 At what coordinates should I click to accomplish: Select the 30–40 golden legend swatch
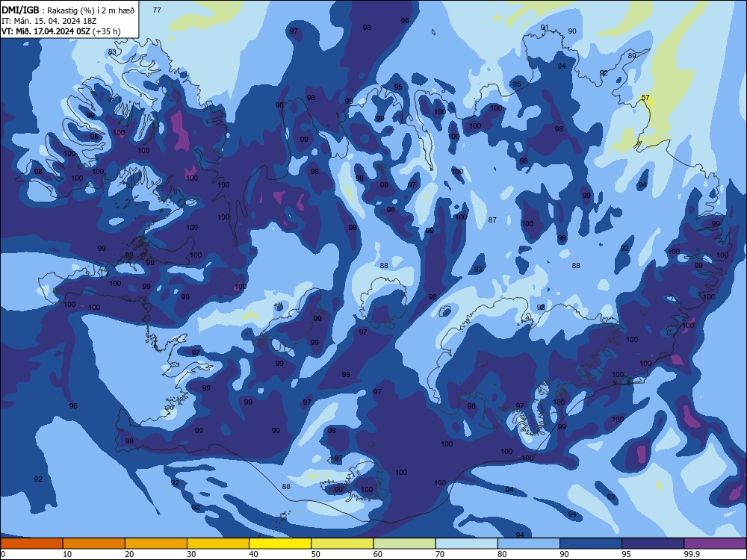(218, 544)
